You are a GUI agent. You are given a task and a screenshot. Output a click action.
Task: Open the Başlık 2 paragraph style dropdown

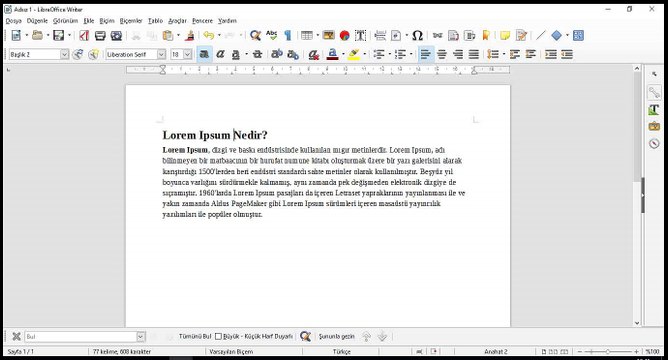[64, 55]
